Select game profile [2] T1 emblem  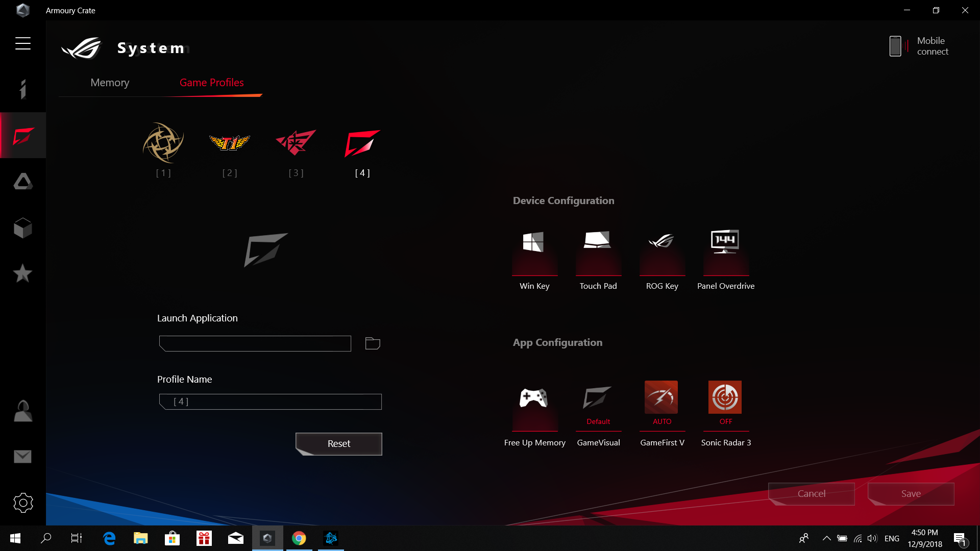coord(230,142)
